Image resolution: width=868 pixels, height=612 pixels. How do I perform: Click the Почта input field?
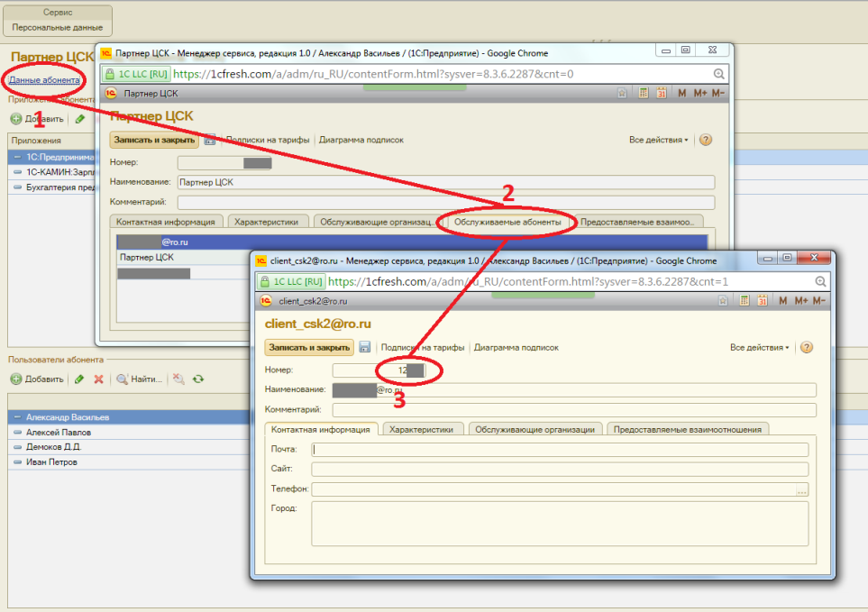coord(560,450)
